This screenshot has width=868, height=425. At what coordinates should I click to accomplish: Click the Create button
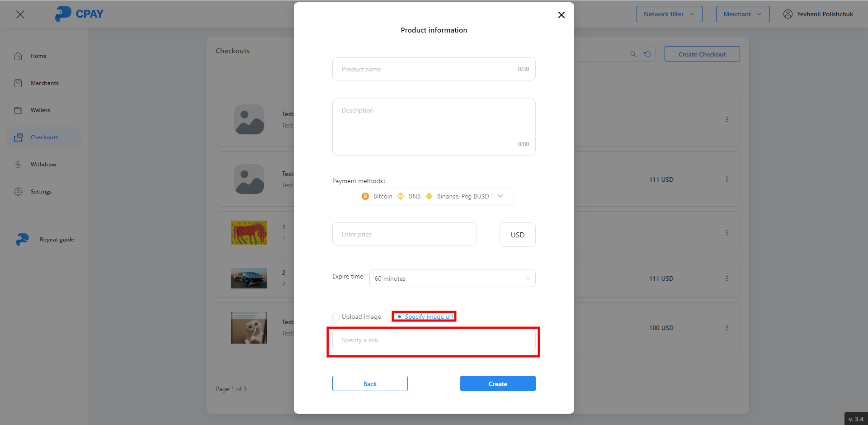[497, 383]
